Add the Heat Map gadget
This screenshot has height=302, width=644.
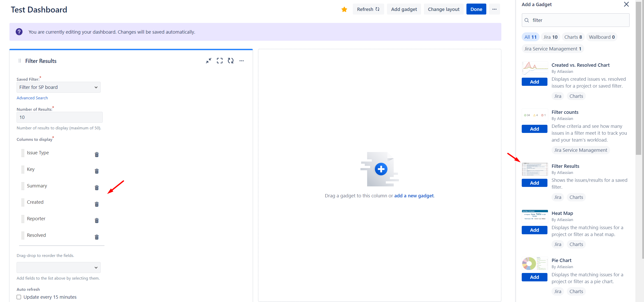pyautogui.click(x=534, y=230)
